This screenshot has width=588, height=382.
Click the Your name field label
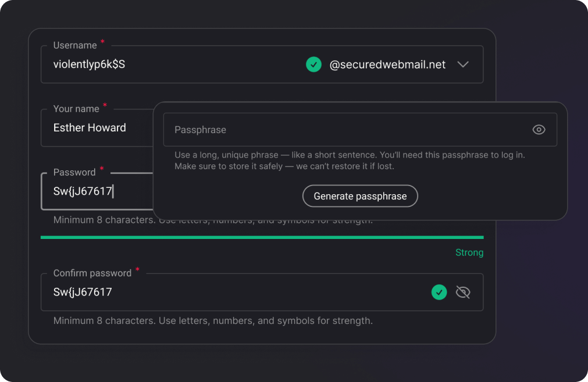(76, 109)
